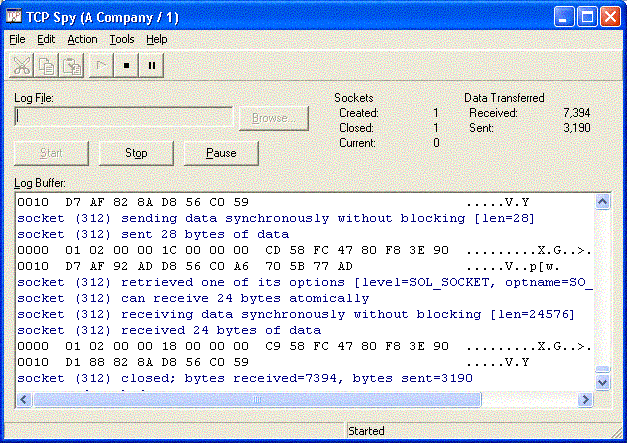Click the horizontal scrollbar thumb in log buffer

tap(257, 399)
